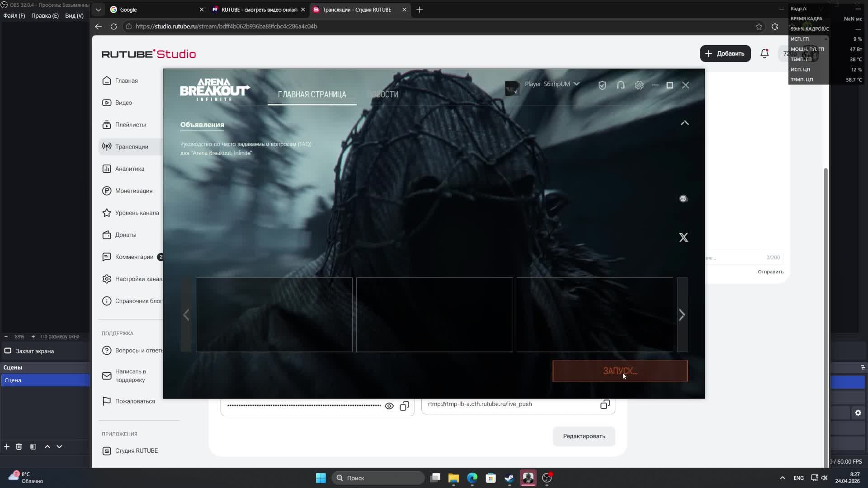
Task: Toggle visibility of Захват экрана source
Action: point(8,351)
